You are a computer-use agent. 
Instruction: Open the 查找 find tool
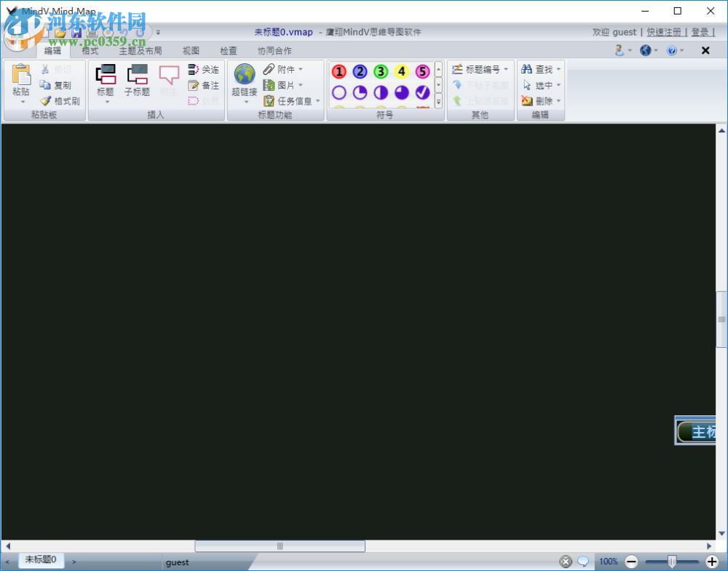coord(539,69)
